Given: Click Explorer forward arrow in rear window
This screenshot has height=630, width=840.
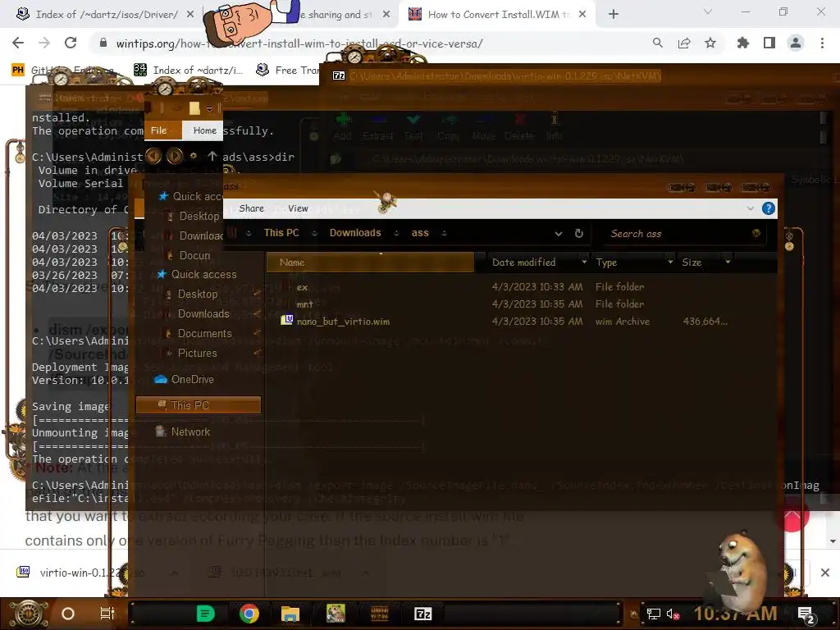Looking at the screenshot, I should pos(174,156).
